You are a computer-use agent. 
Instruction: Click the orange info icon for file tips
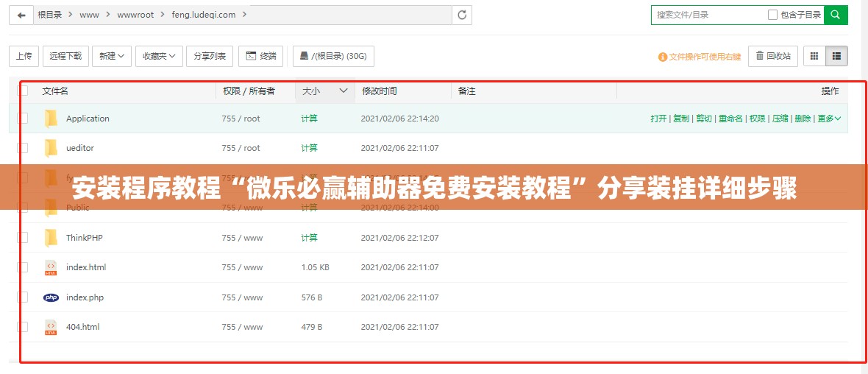[x=663, y=57]
